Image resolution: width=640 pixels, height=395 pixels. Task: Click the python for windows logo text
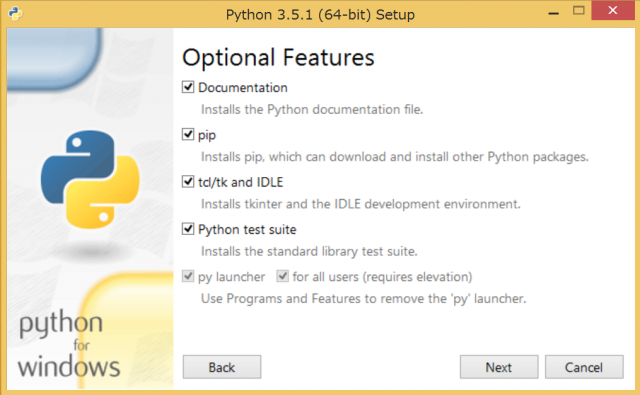69,344
